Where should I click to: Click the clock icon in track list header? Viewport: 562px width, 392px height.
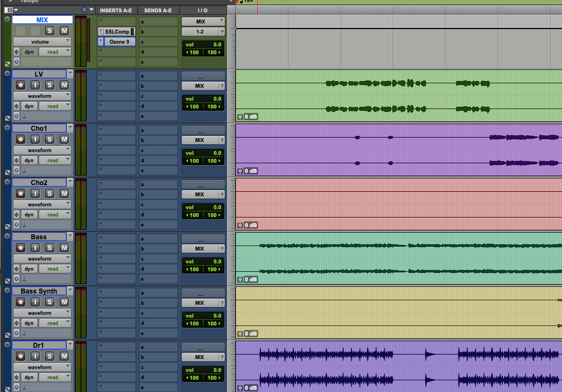click(x=84, y=10)
